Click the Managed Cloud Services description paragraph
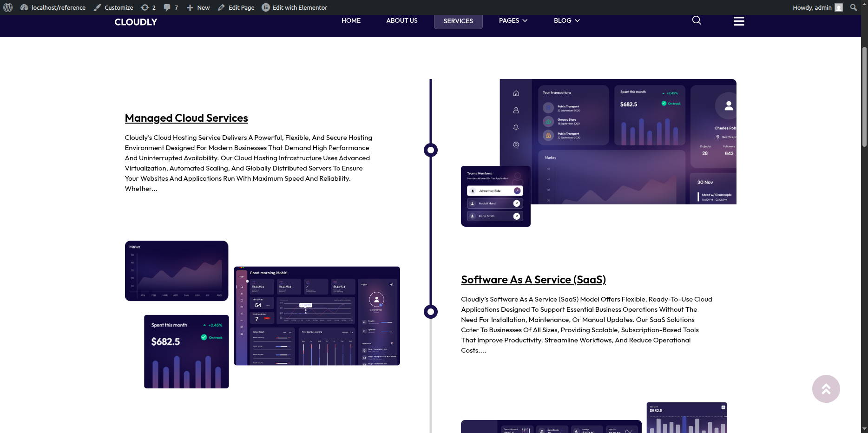868x433 pixels. (x=249, y=163)
